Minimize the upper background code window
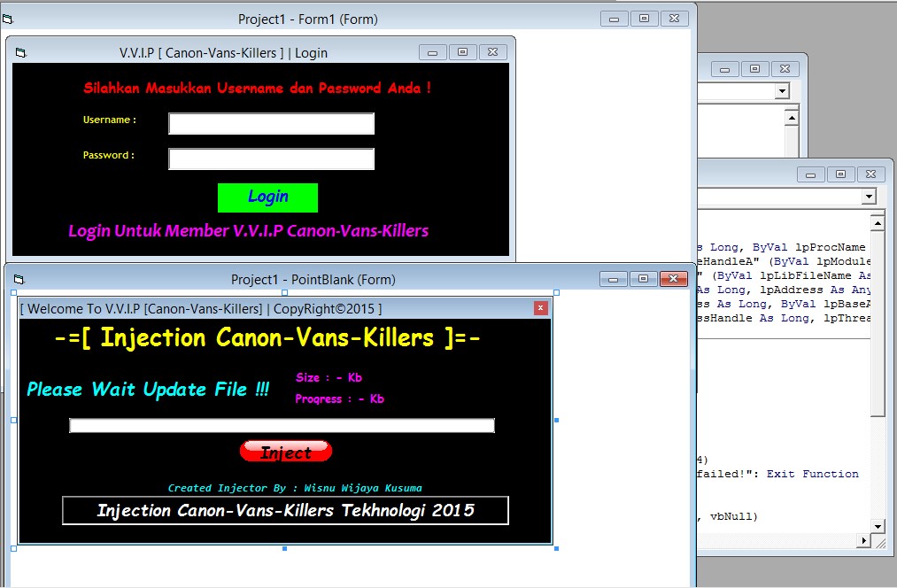 click(x=725, y=69)
